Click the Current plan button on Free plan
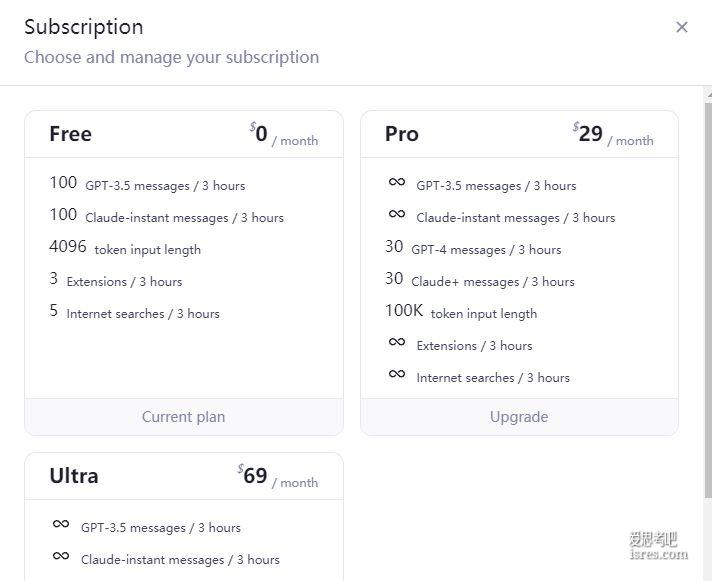The width and height of the screenshot is (712, 581). pos(183,417)
